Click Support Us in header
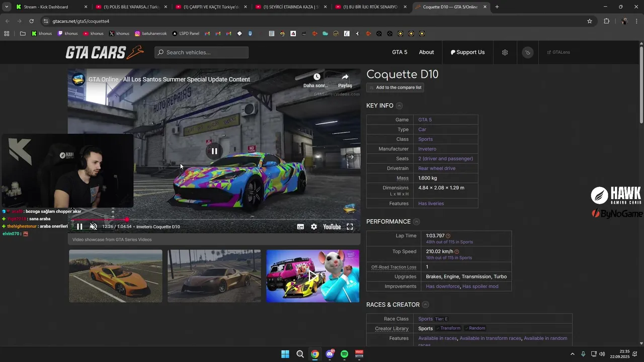This screenshot has width=644, height=362. 467,52
